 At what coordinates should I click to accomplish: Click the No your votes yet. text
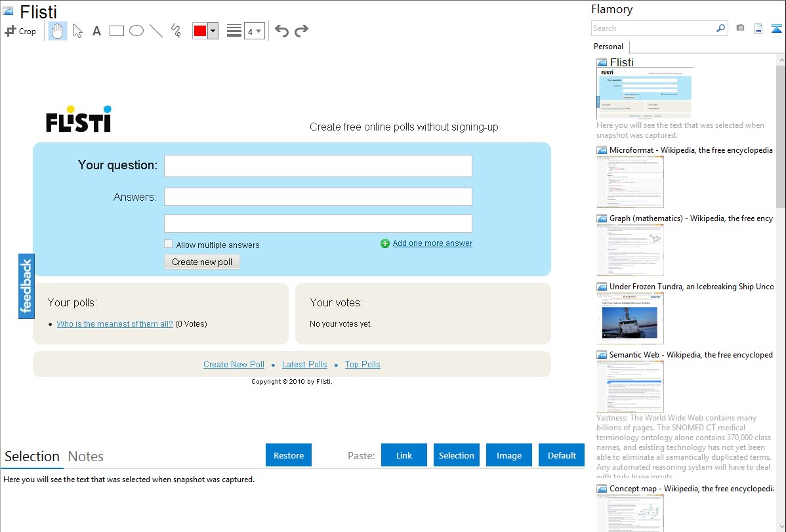point(341,324)
